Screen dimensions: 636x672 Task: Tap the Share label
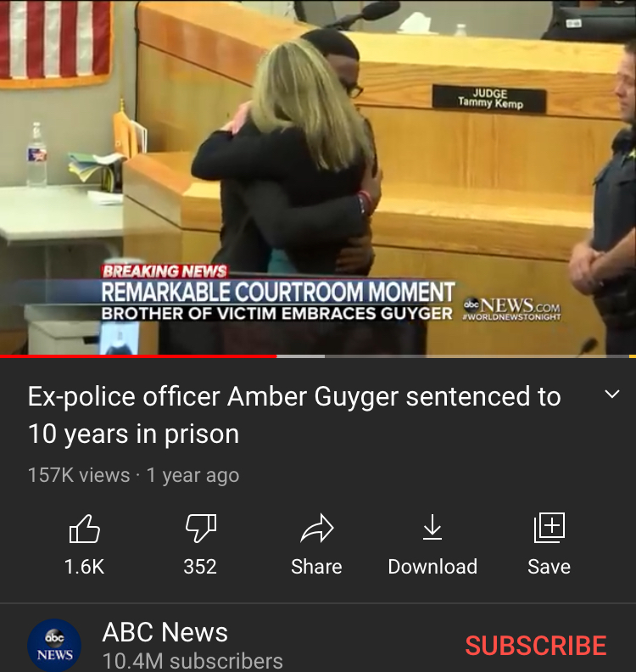[316, 567]
